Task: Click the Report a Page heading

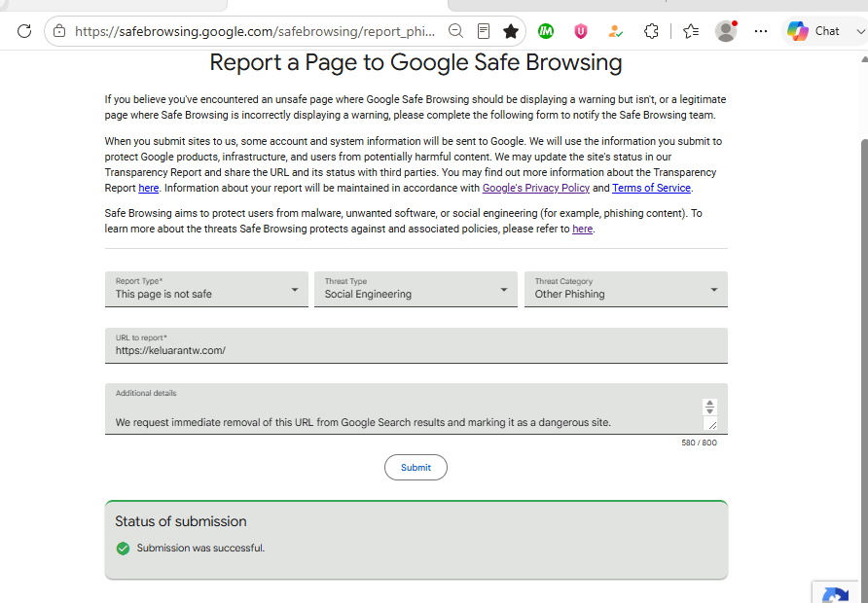Action: coord(416,62)
